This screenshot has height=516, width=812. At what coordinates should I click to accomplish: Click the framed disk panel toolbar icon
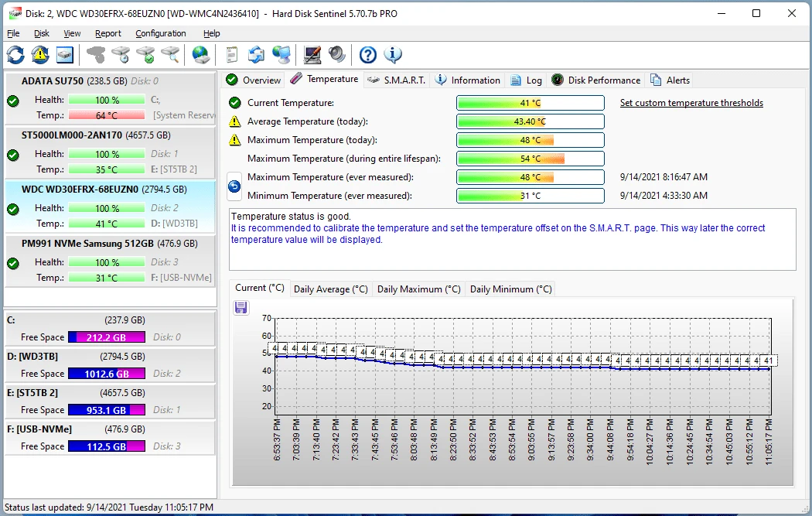(65, 55)
